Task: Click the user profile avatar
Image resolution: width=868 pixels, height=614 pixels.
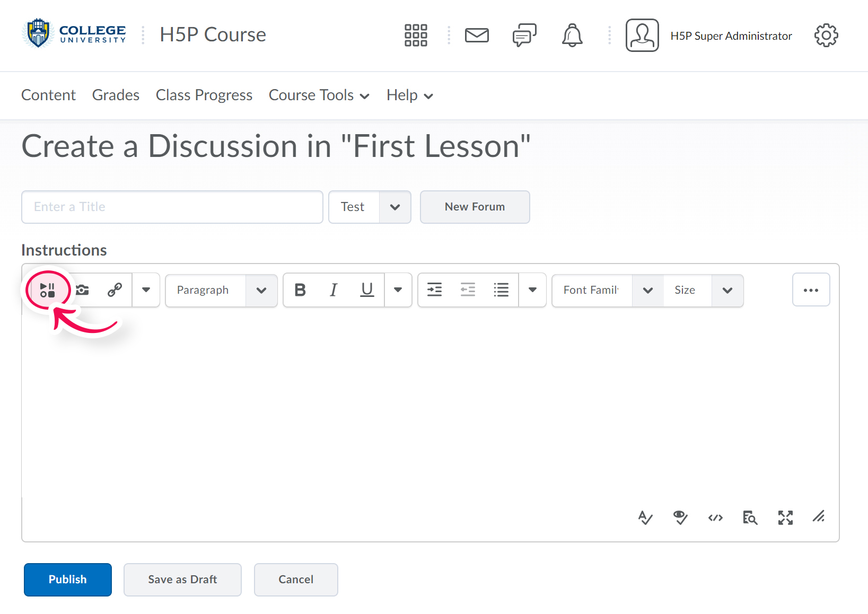Action: point(642,36)
